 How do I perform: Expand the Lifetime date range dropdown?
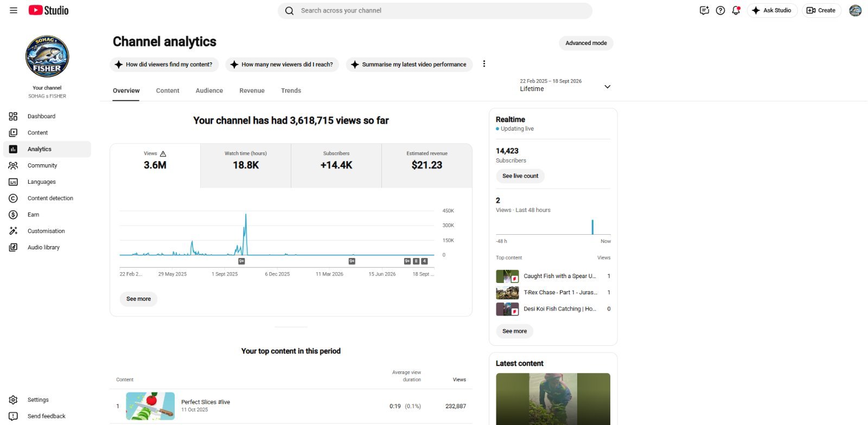click(566, 86)
